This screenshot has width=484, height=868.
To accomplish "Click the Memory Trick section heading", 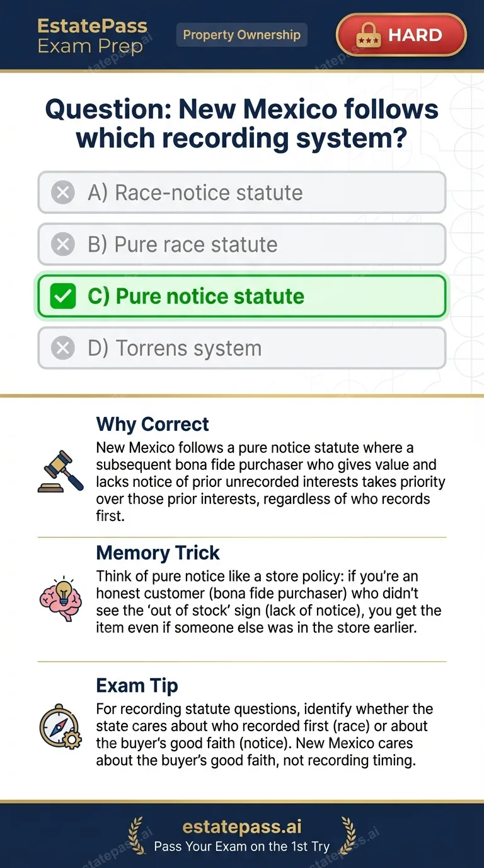I will point(158,553).
